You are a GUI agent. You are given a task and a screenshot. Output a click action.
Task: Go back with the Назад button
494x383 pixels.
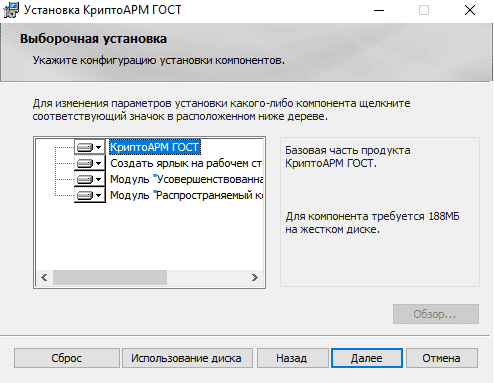pyautogui.click(x=292, y=358)
